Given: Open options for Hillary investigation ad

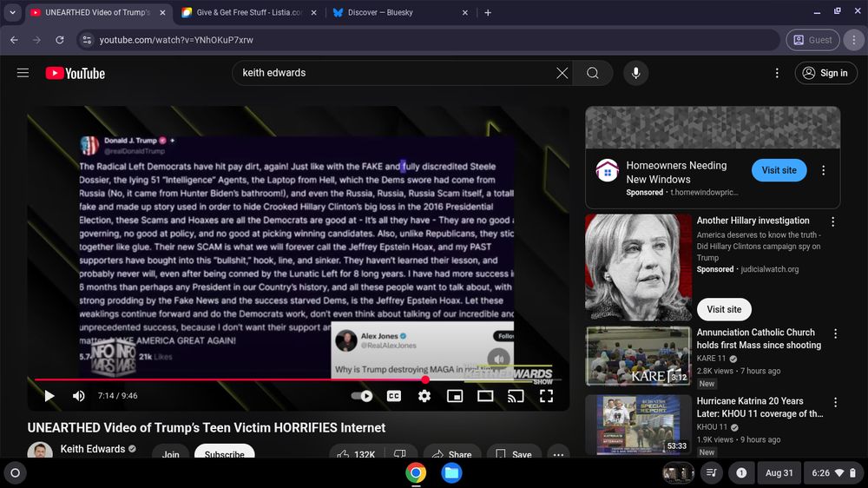Looking at the screenshot, I should coord(832,221).
